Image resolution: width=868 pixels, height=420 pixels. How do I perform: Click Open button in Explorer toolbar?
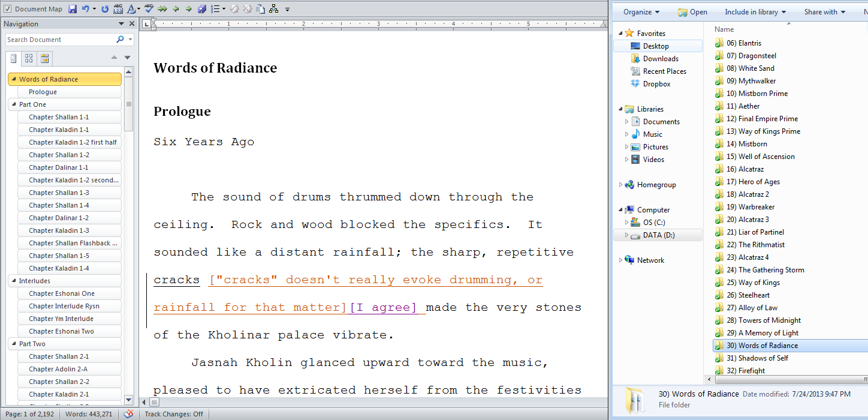click(692, 12)
